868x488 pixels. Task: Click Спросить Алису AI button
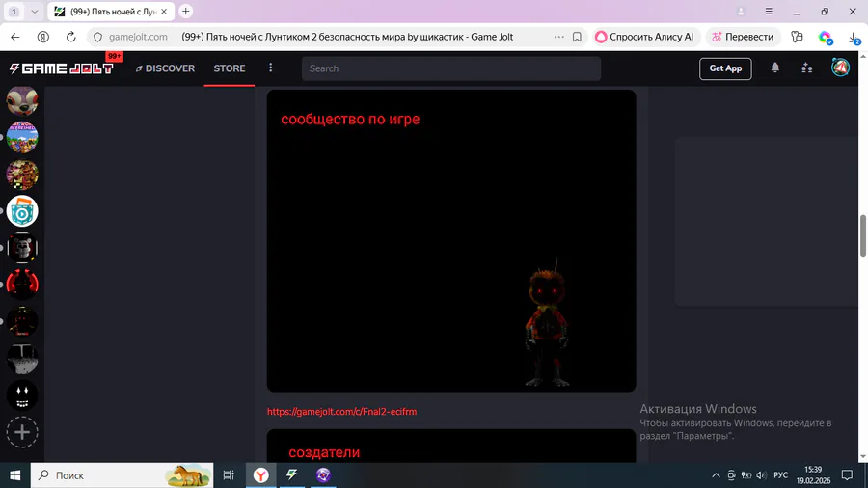(x=645, y=37)
